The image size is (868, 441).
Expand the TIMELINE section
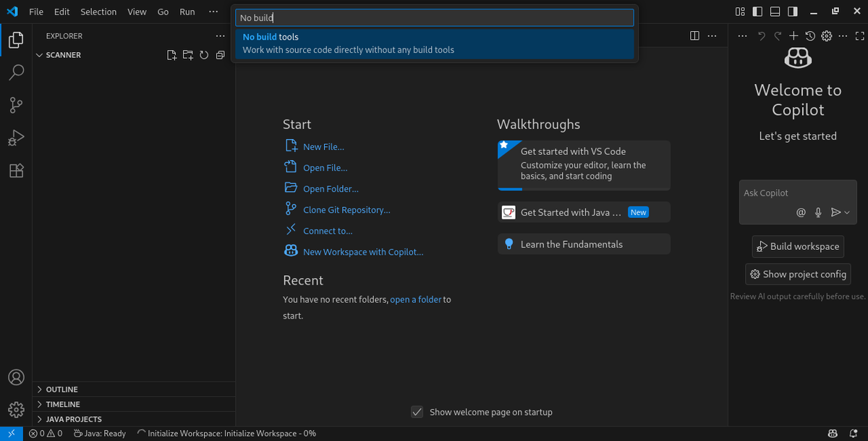coord(62,404)
